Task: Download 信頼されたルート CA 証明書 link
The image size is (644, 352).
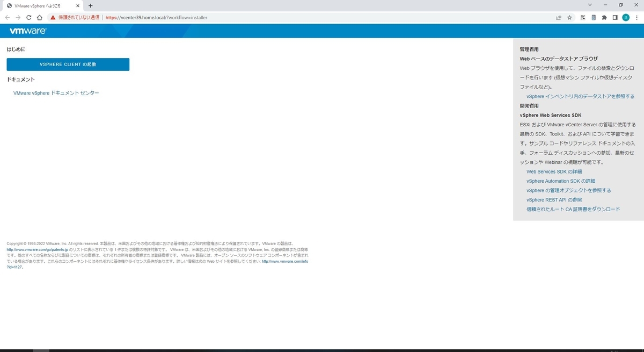Action: point(573,209)
